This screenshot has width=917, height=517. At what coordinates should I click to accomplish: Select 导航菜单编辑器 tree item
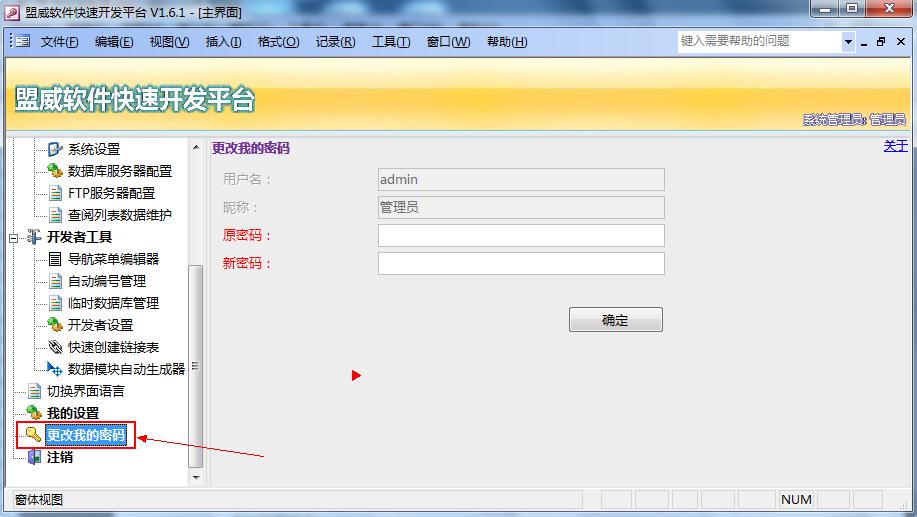pyautogui.click(x=113, y=259)
